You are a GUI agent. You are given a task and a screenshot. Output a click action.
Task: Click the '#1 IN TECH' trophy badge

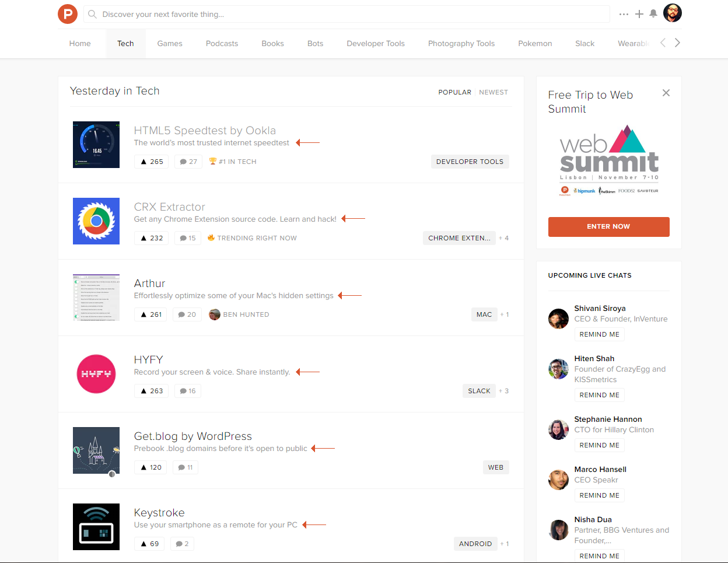coord(233,162)
